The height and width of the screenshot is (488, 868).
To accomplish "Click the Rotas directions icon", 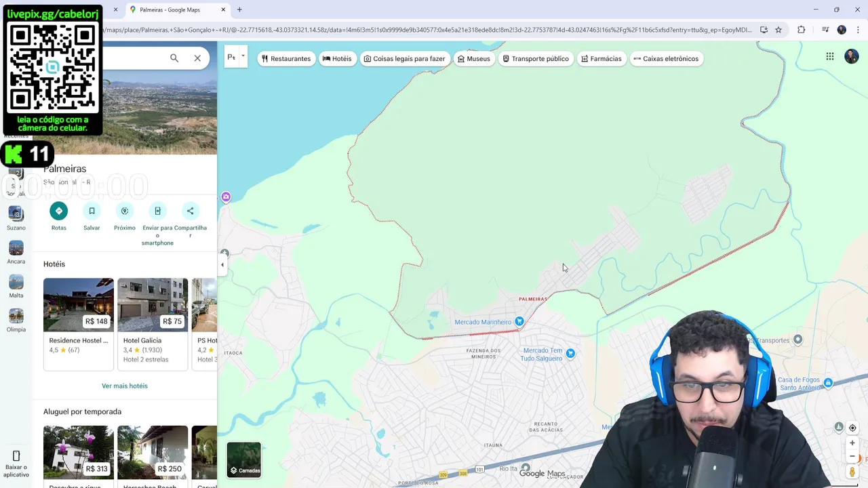I will coord(59,211).
